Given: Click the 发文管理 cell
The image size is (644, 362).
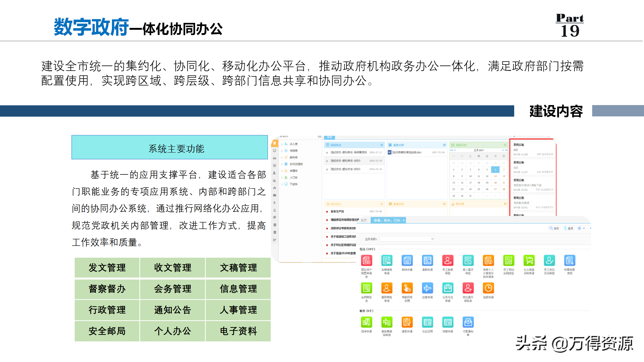Looking at the screenshot, I should (107, 268).
